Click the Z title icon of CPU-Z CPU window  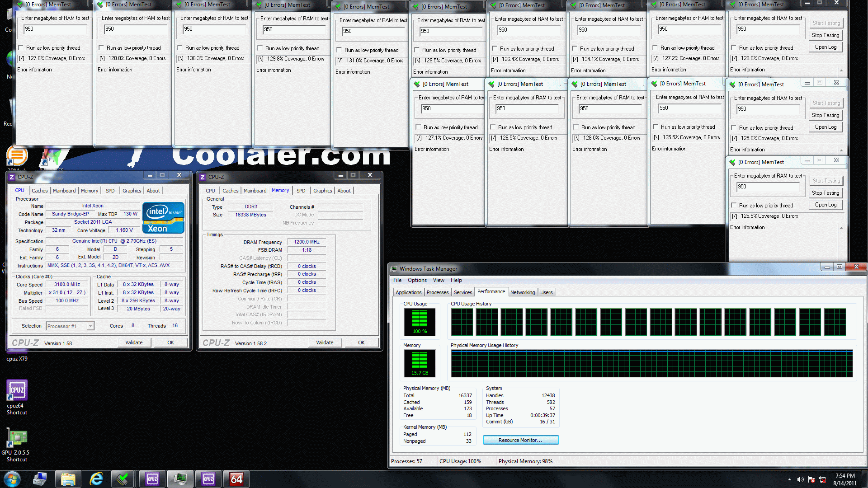coord(12,177)
